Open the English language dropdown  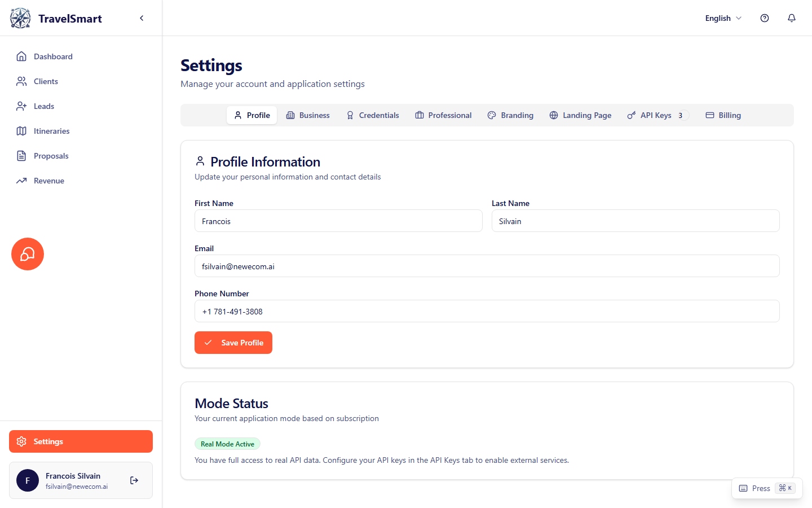tap(723, 18)
